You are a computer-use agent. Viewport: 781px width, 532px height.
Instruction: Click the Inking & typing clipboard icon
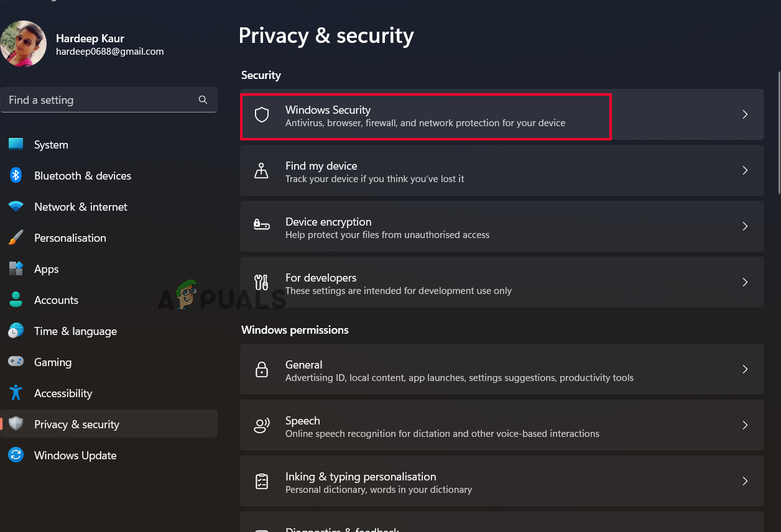click(x=262, y=481)
